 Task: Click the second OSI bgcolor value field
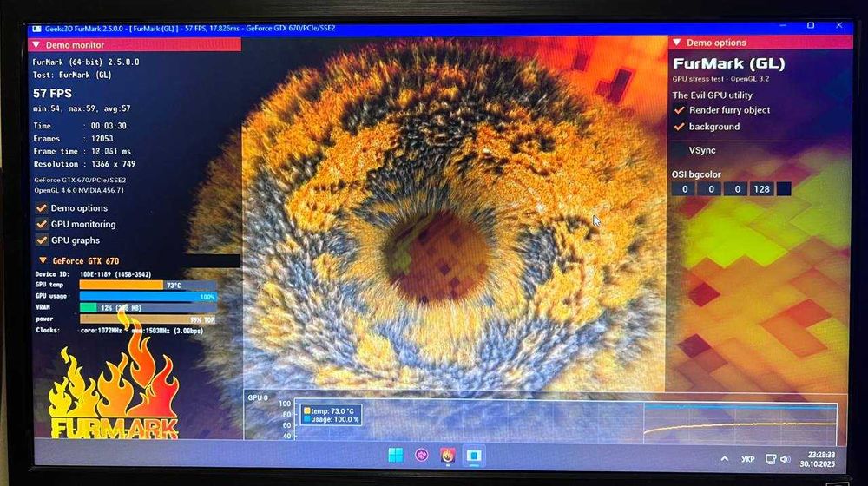click(x=711, y=188)
